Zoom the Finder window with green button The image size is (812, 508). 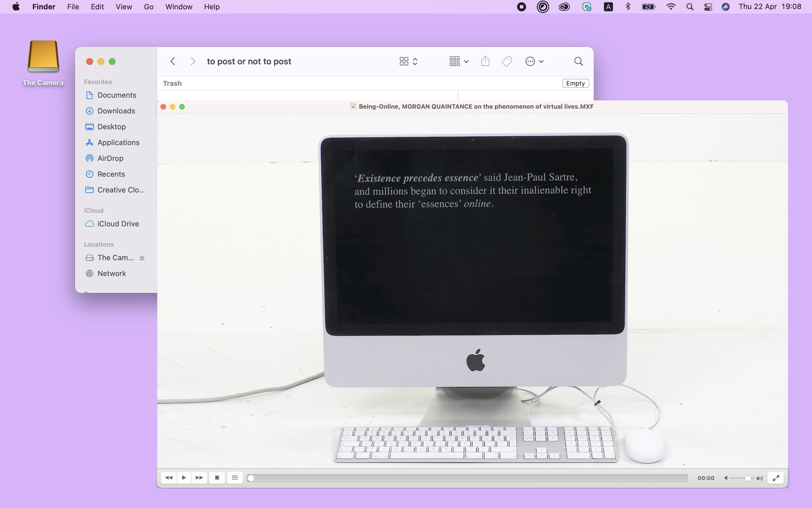point(112,62)
